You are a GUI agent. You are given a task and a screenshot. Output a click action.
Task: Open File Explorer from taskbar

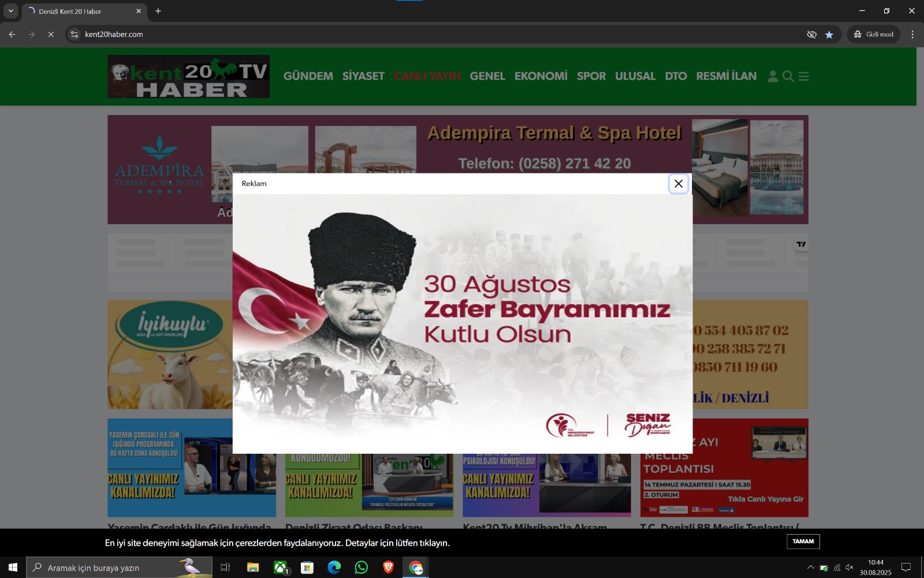coord(253,568)
